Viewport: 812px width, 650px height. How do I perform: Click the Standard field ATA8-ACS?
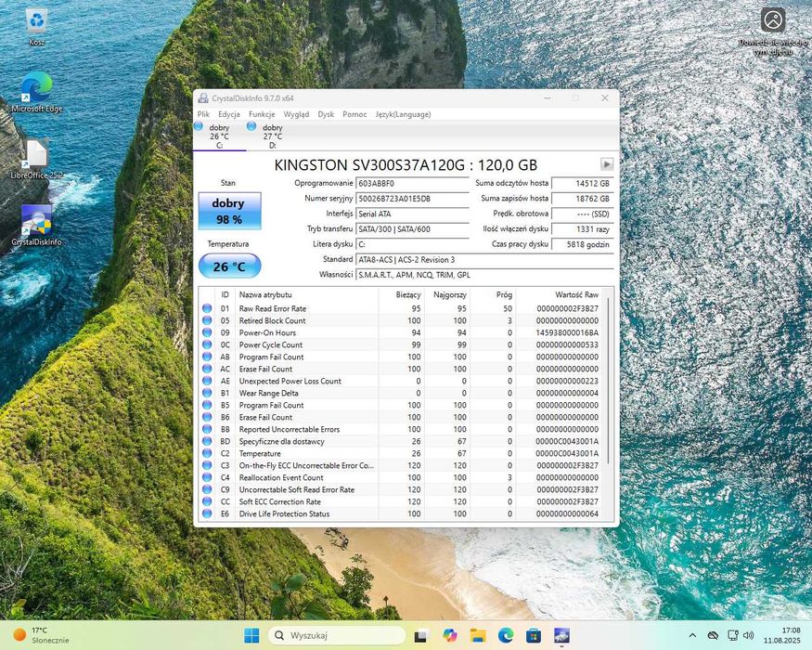pyautogui.click(x=484, y=260)
